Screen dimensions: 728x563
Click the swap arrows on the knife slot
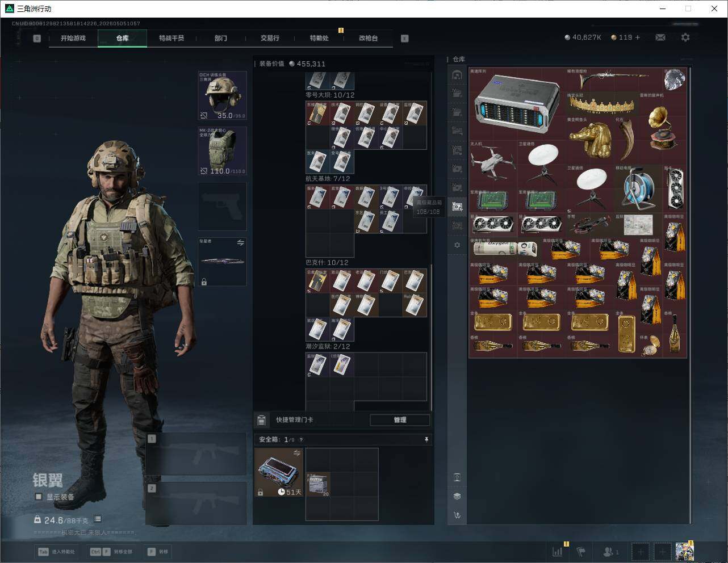[240, 242]
